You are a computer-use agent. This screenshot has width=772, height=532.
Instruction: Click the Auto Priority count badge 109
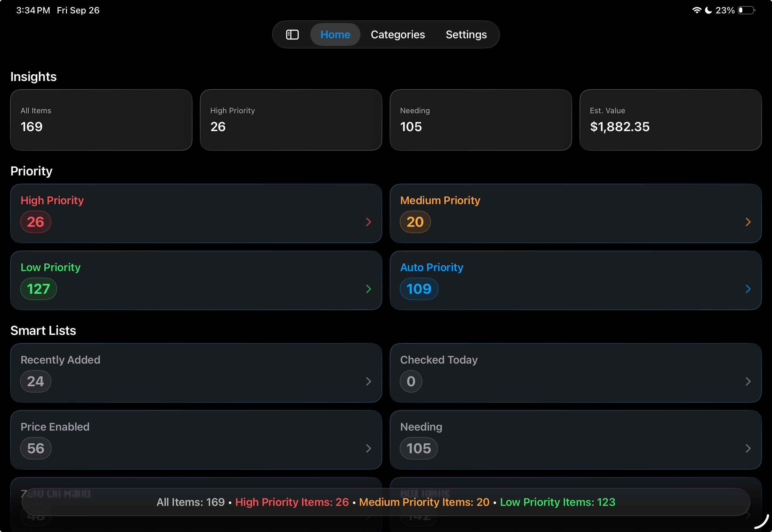[x=419, y=289]
